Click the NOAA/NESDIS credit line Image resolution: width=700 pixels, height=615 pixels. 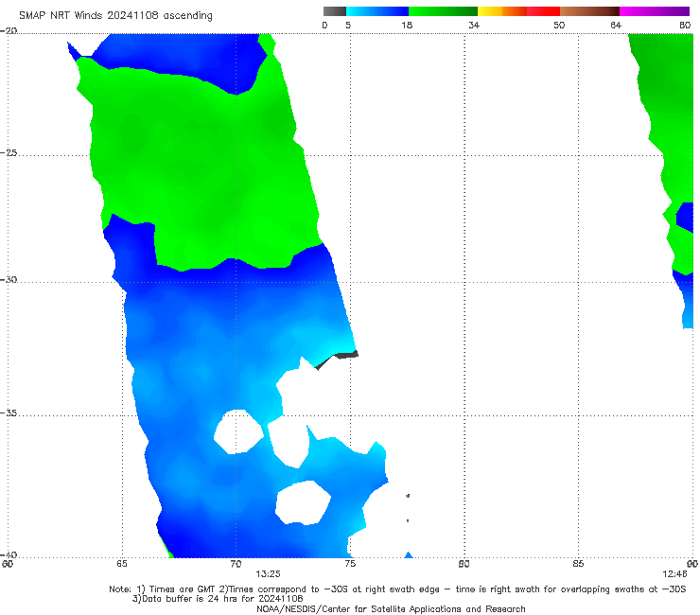click(x=391, y=608)
